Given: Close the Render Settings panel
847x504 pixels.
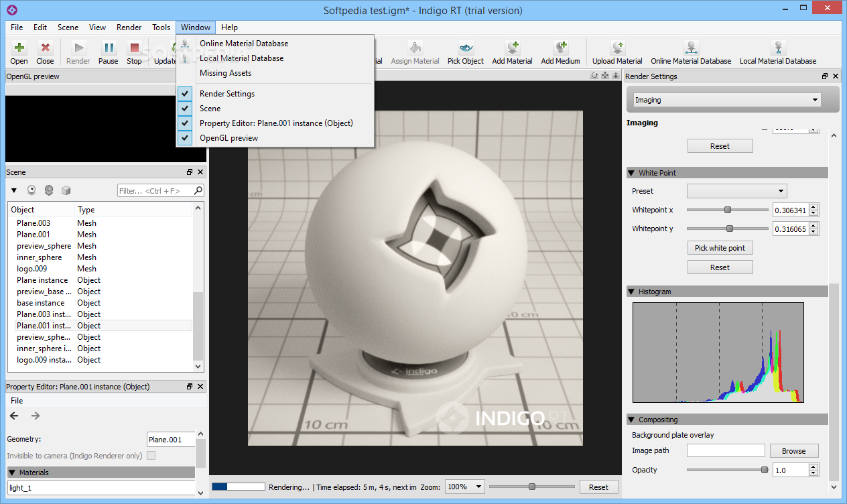Looking at the screenshot, I should 835,76.
